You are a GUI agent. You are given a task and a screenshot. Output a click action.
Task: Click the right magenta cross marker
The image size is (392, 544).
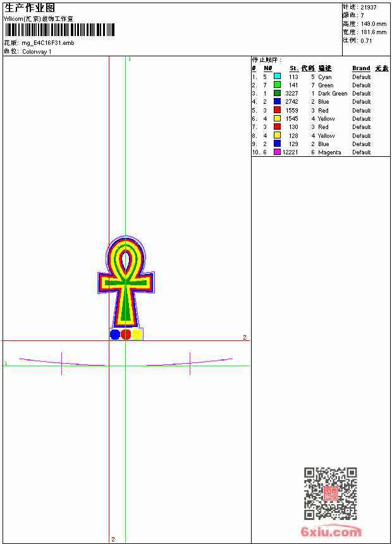[190, 364]
